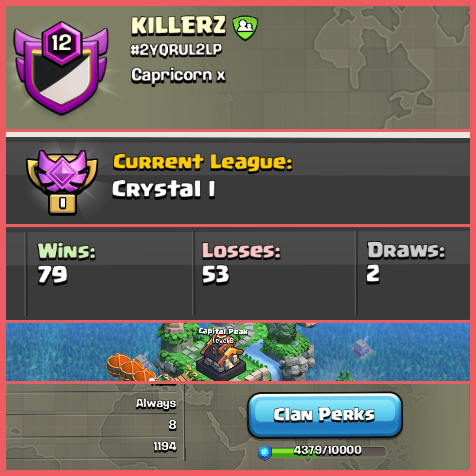Tap the blue clan XP gem icon
The height and width of the screenshot is (476, 476).
(x=265, y=452)
